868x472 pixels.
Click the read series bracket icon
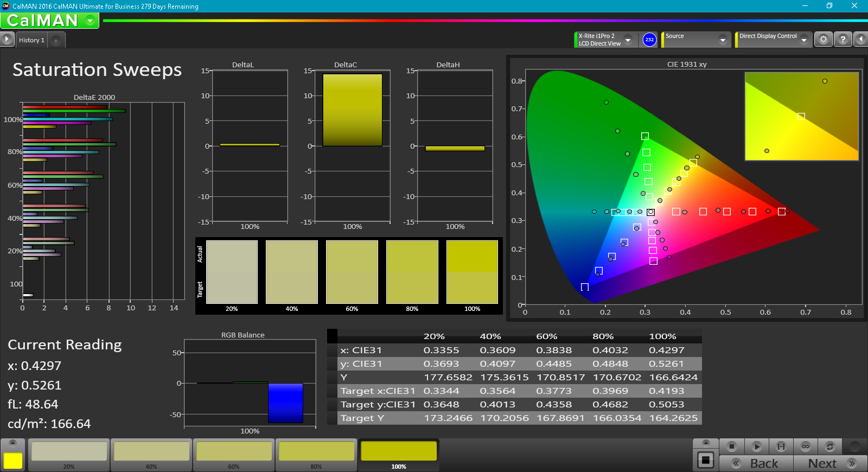click(781, 447)
